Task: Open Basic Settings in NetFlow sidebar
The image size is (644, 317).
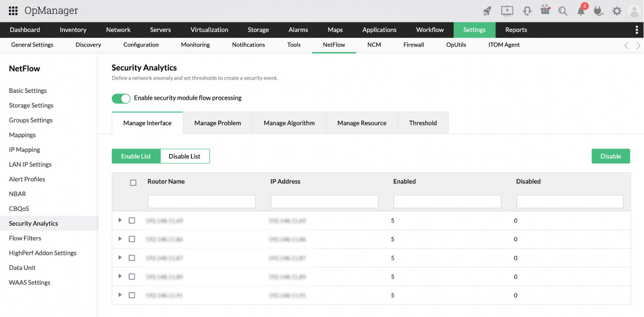Action: 28,90
